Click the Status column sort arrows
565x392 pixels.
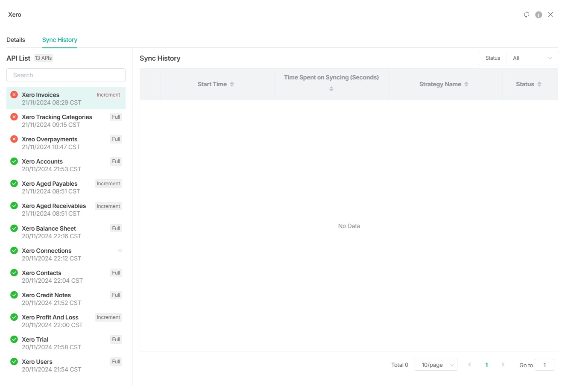tap(539, 84)
